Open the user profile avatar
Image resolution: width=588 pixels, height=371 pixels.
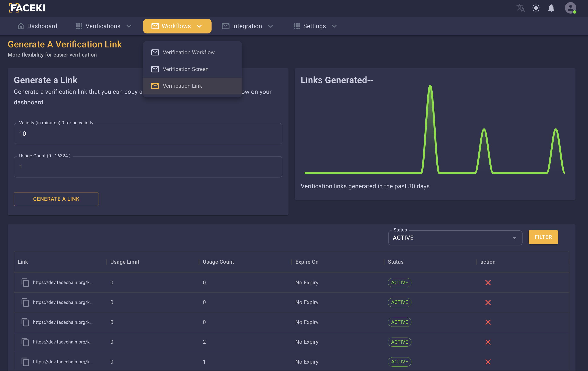570,8
